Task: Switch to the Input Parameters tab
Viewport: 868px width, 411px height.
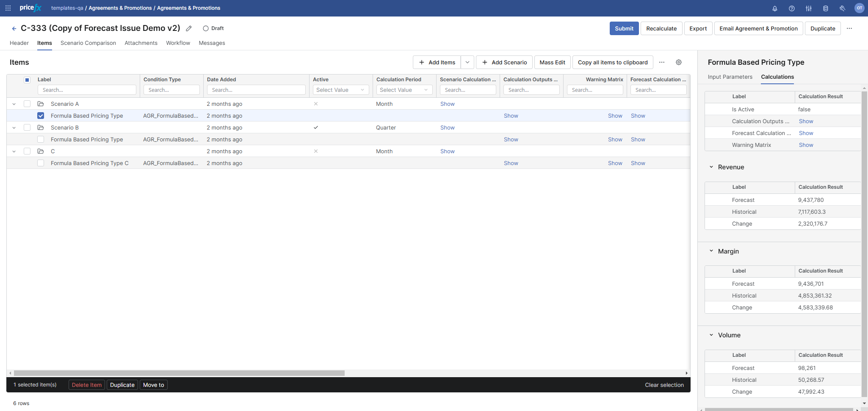Action: pyautogui.click(x=730, y=77)
